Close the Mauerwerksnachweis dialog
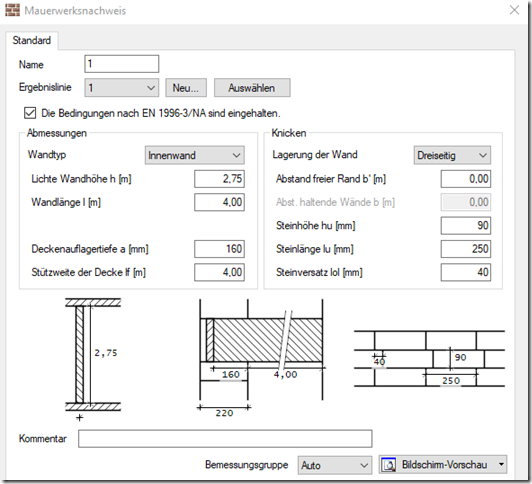This screenshot has height=484, width=532. [x=514, y=10]
